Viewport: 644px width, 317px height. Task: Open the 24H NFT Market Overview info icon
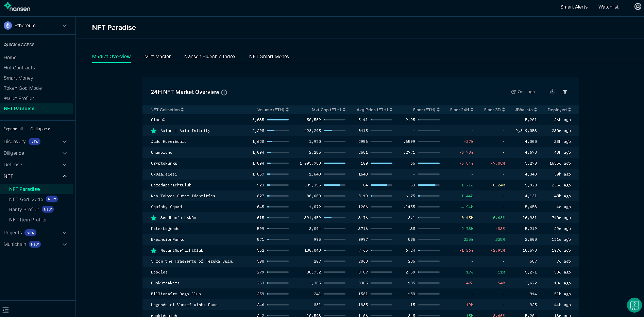pos(224,93)
